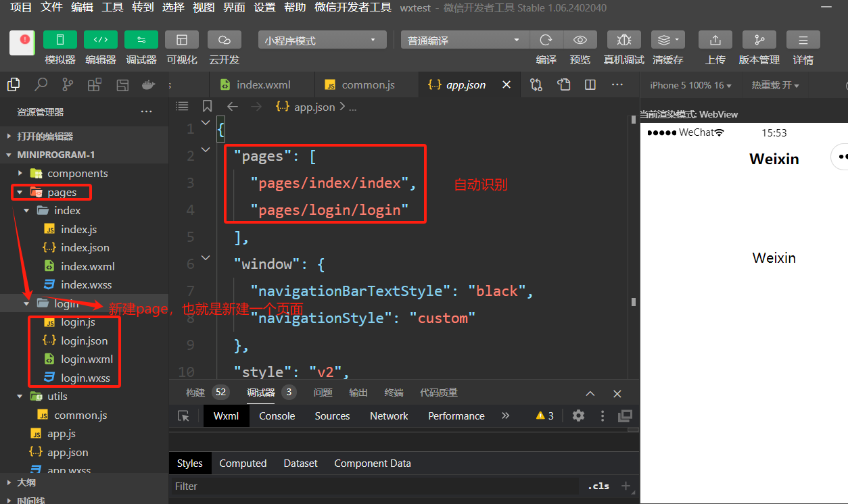Screen dimensions: 848x504
Task: Switch to the common.js tab
Action: tap(368, 85)
